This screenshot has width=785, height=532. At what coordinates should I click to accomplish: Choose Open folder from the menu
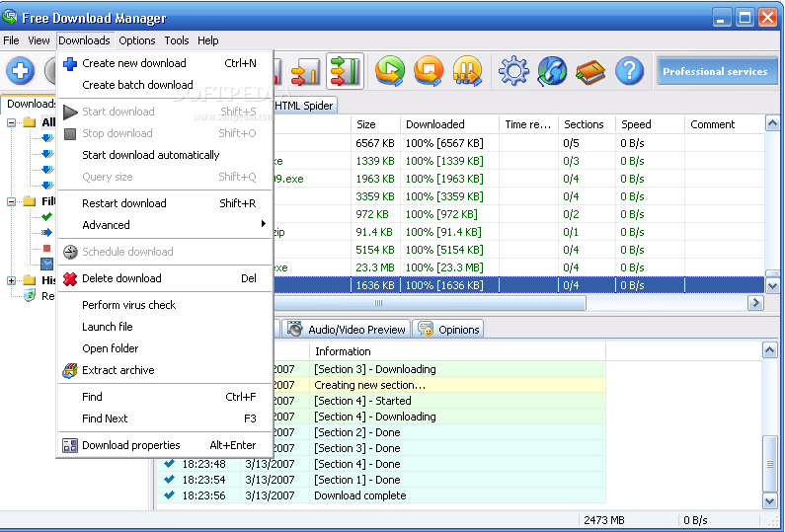[165, 348]
